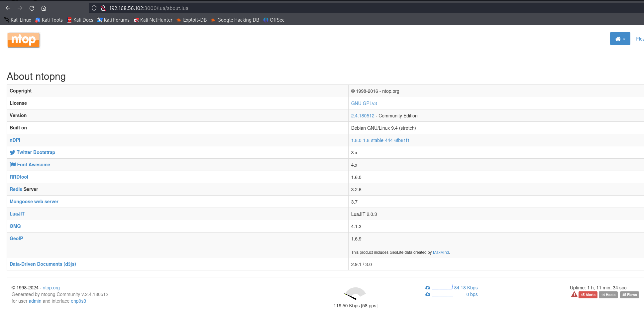The image size is (644, 310).
Task: Open the Kali Tools bookmark
Action: click(52, 20)
